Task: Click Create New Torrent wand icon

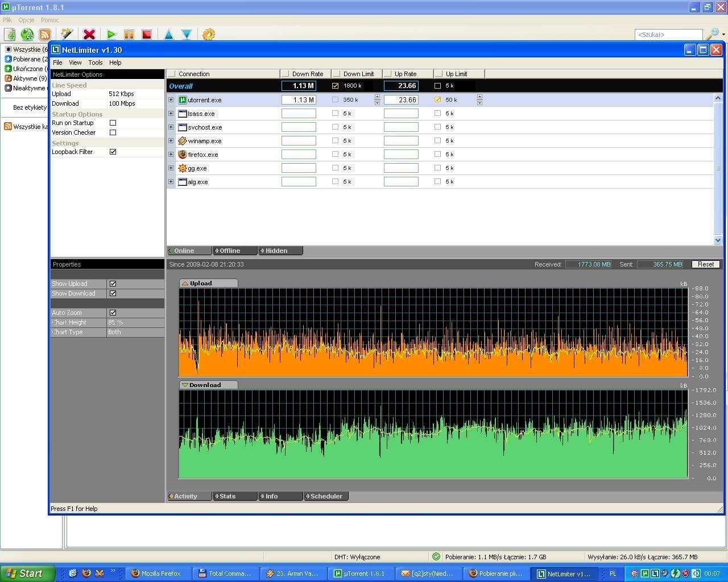Action: pyautogui.click(x=67, y=35)
